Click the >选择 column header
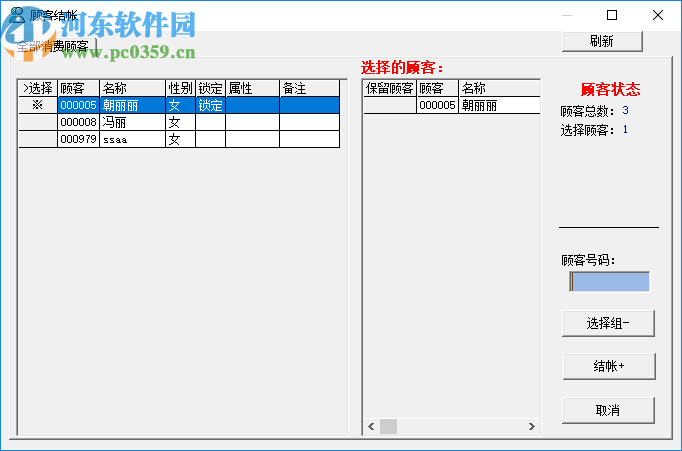 38,88
